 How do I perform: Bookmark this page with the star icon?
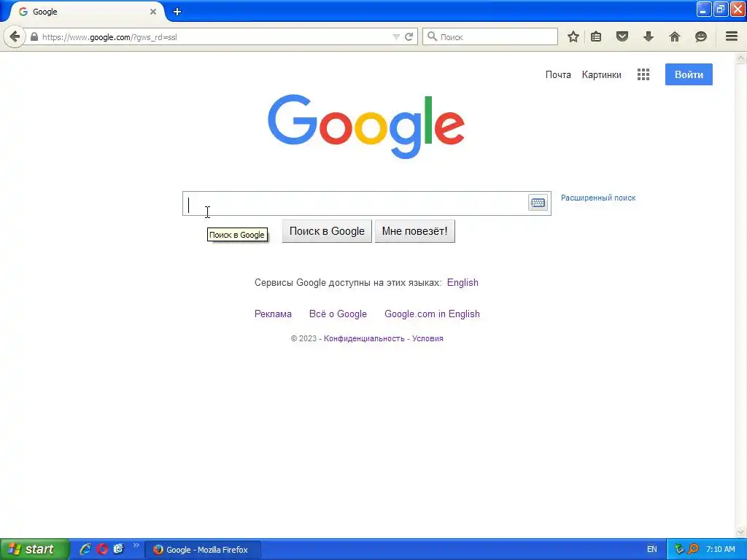pos(573,36)
